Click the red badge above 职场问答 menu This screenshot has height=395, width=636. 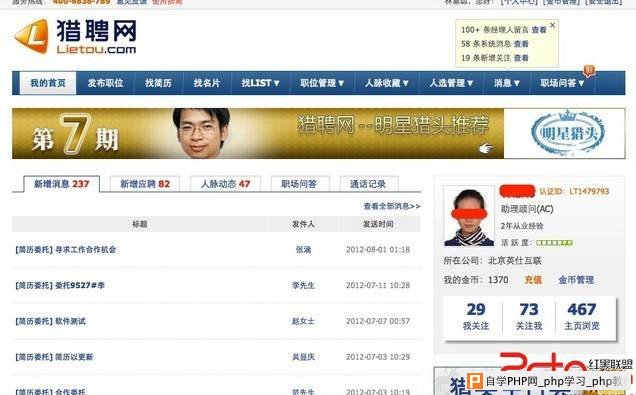click(589, 71)
